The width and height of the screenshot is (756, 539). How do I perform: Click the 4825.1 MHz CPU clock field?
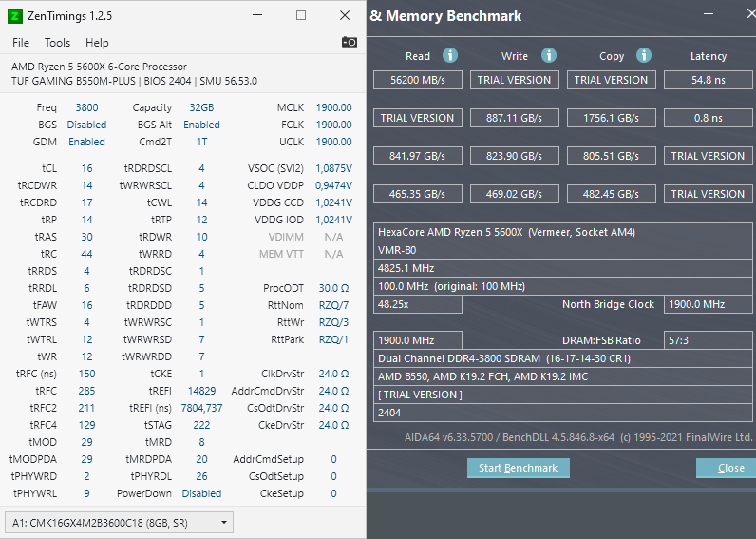[x=562, y=268]
